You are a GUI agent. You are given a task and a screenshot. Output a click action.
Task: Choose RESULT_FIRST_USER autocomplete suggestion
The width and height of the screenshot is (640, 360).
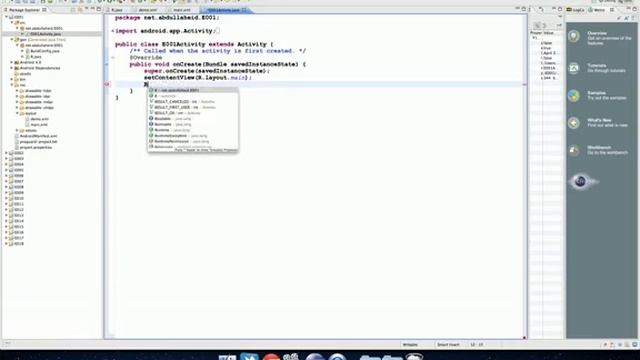point(193,107)
